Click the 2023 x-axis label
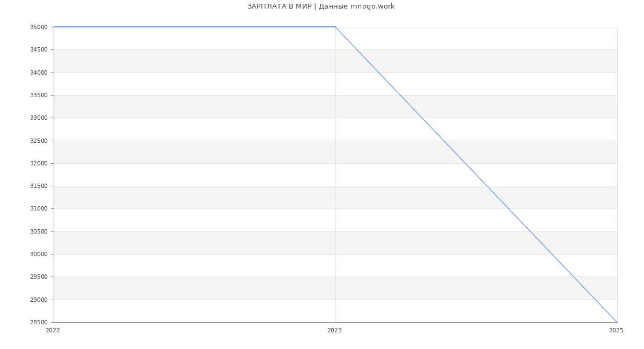The height and width of the screenshot is (349, 644). tap(334, 331)
